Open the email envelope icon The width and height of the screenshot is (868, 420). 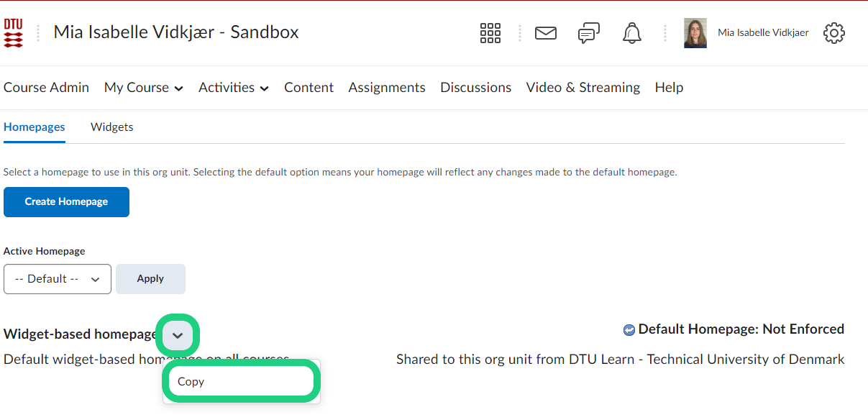(546, 33)
